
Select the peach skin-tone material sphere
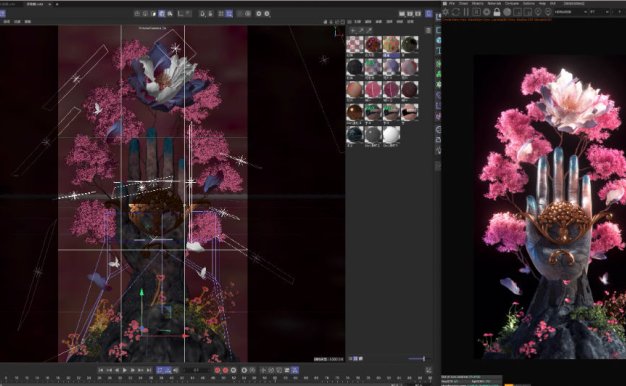tap(355, 90)
